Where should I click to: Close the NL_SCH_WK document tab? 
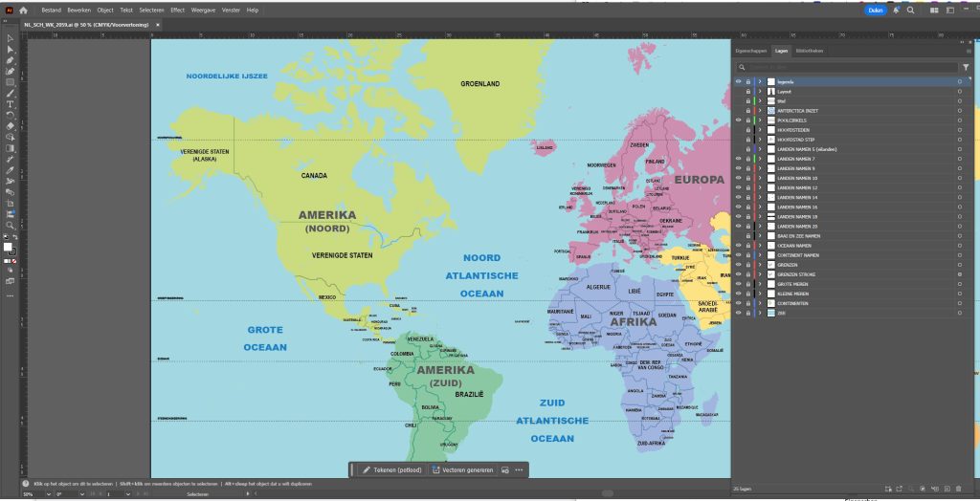158,25
